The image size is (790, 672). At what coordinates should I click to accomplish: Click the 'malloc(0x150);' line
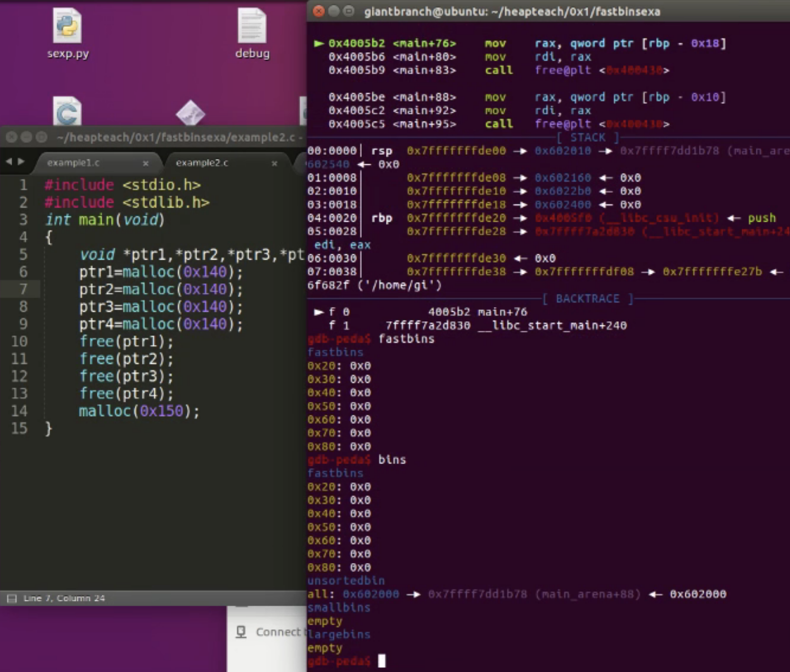coord(140,411)
